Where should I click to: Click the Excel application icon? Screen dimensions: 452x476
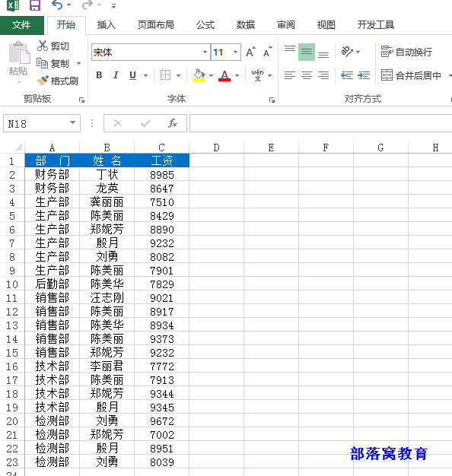coord(13,5)
